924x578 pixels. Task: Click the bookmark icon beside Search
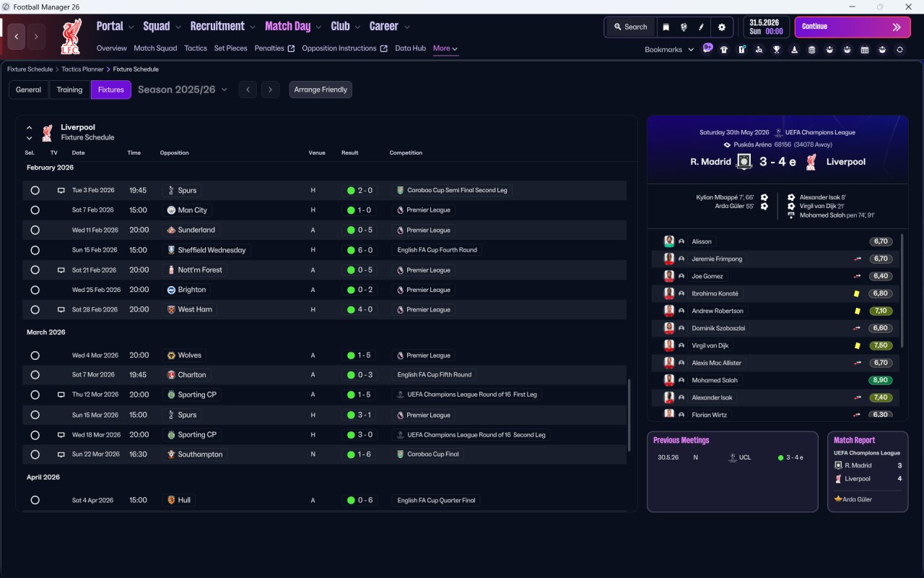tap(666, 27)
